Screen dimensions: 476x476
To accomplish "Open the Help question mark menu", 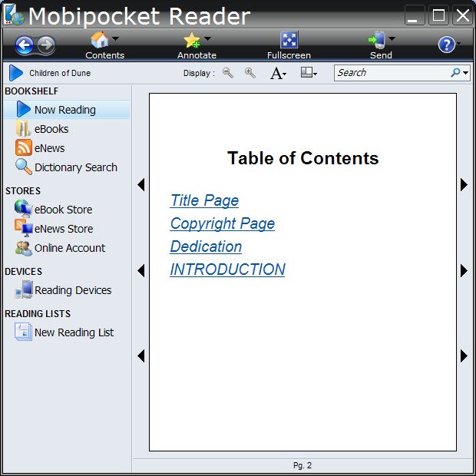I will pos(447,45).
